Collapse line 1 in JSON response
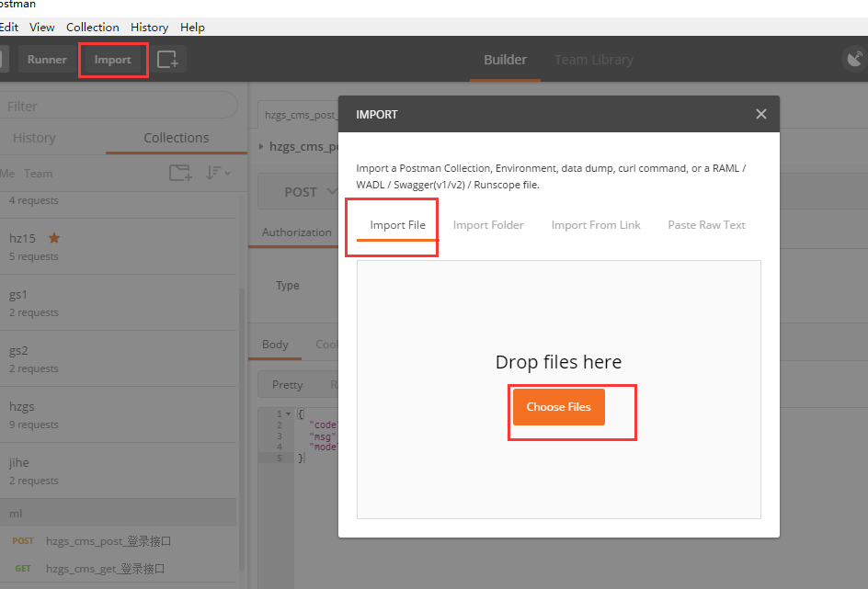The image size is (868, 589). pyautogui.click(x=289, y=413)
